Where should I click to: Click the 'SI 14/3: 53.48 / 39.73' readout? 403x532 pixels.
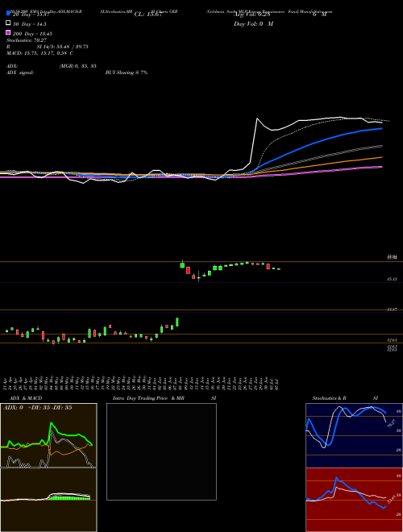62,47
